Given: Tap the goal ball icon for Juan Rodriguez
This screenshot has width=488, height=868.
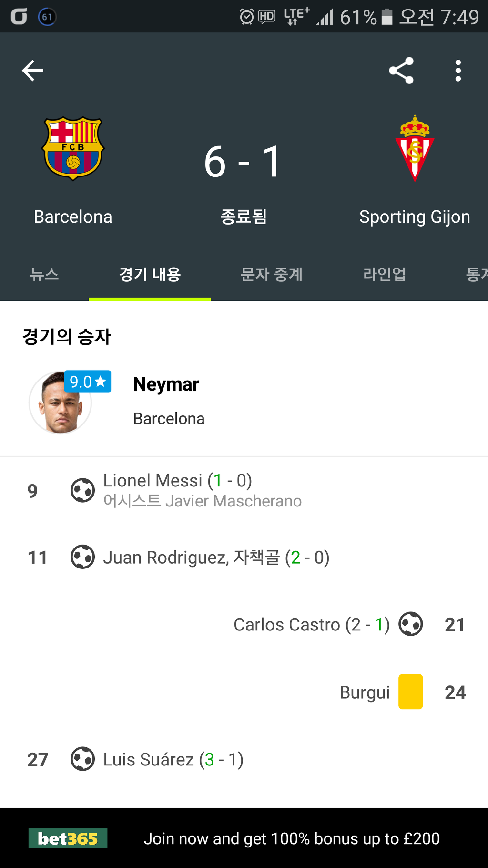Looking at the screenshot, I should [83, 557].
